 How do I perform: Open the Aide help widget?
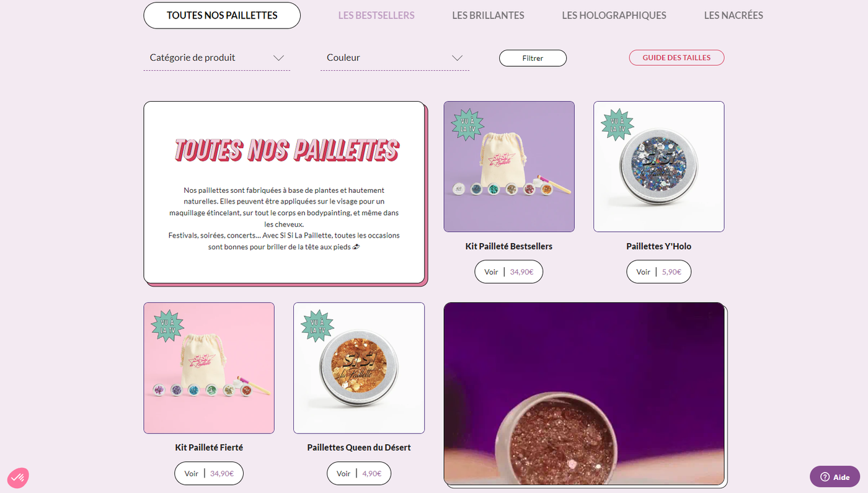835,477
